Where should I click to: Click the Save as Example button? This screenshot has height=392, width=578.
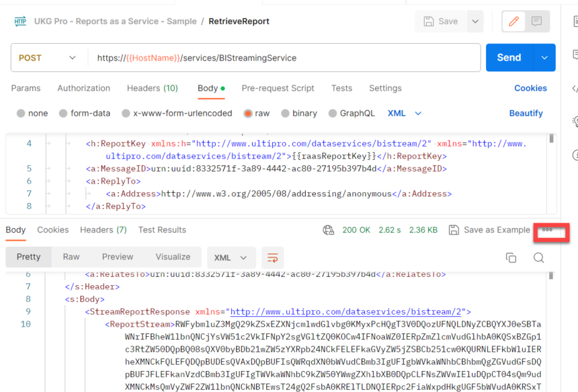click(489, 229)
